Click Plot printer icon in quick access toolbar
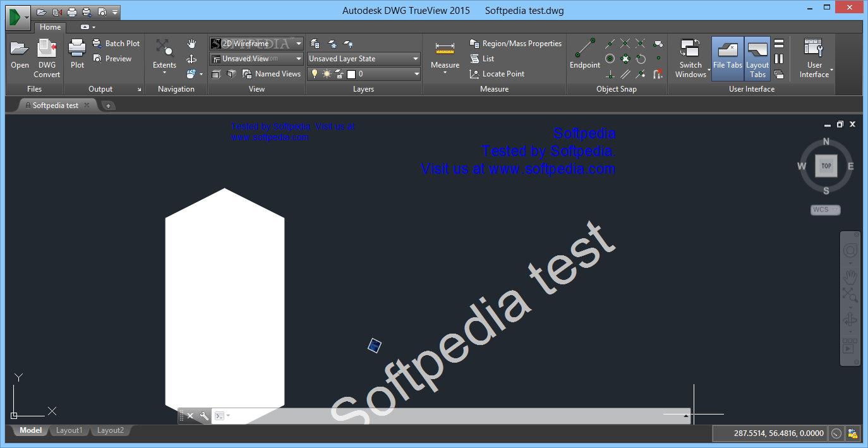This screenshot has width=868, height=448. tap(72, 11)
